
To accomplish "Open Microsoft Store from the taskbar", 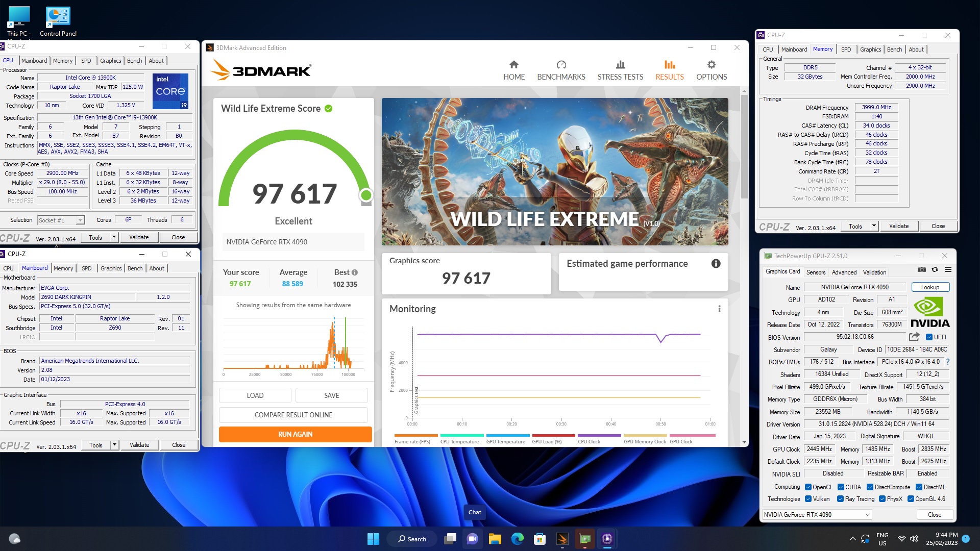I will coord(540,539).
